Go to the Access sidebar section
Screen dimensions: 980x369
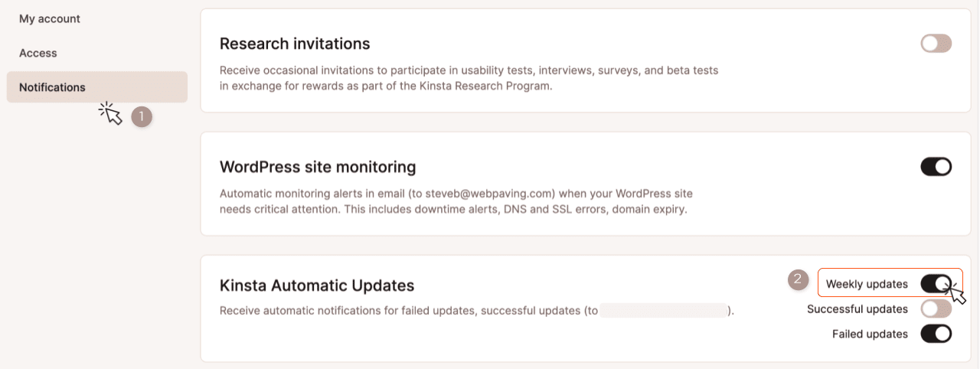point(38,53)
